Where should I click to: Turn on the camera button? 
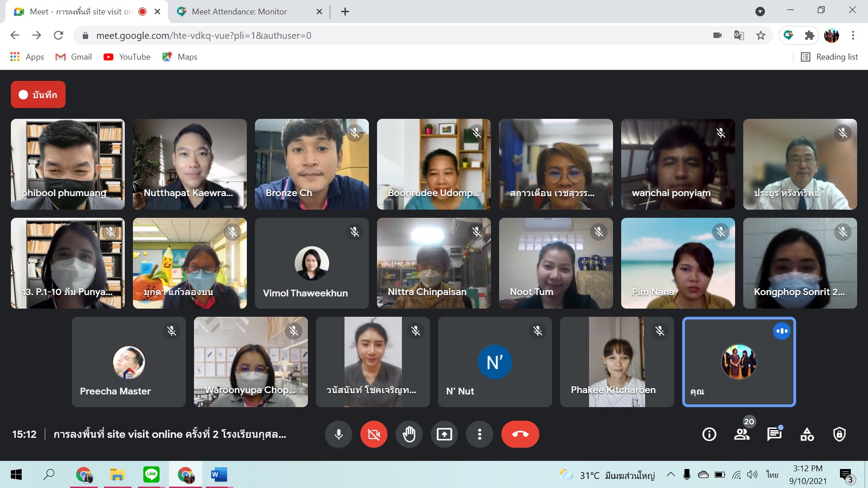click(x=374, y=435)
